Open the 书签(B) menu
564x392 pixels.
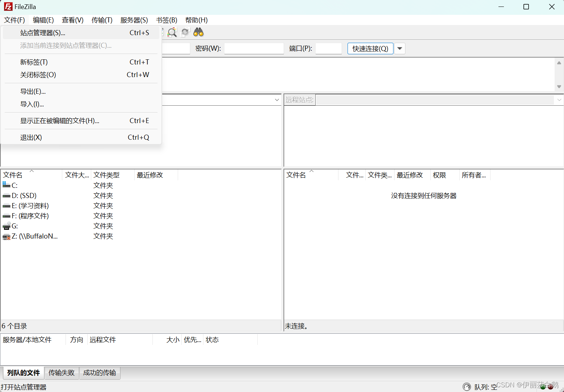[x=167, y=20]
